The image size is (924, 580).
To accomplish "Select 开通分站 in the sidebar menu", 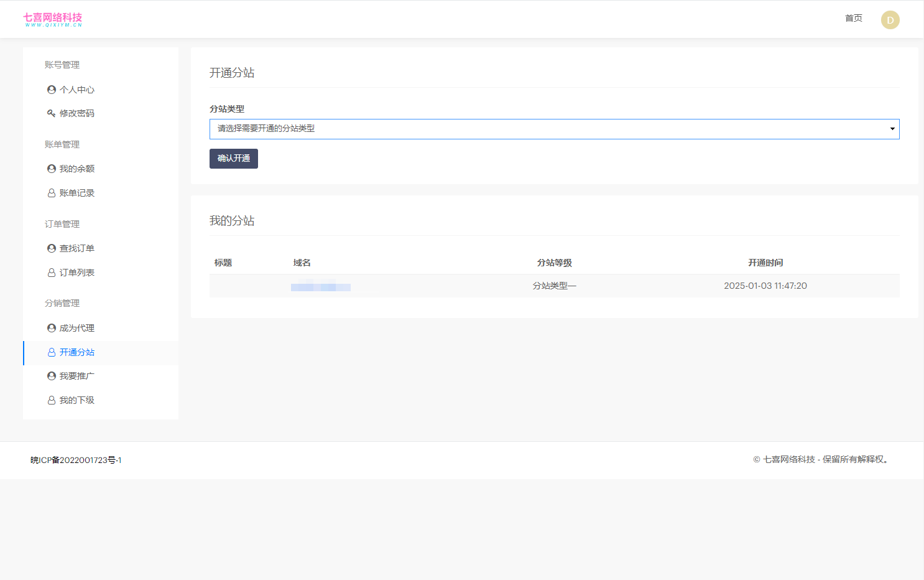I will [x=76, y=352].
